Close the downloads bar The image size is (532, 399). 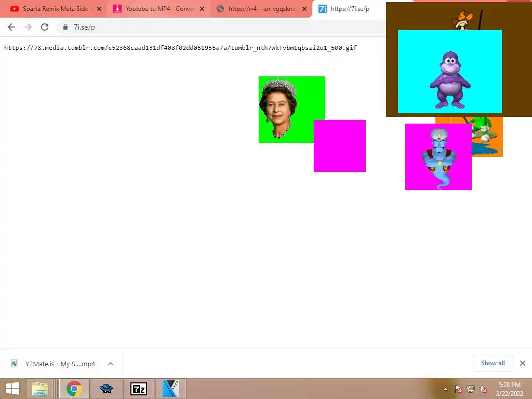click(x=523, y=363)
